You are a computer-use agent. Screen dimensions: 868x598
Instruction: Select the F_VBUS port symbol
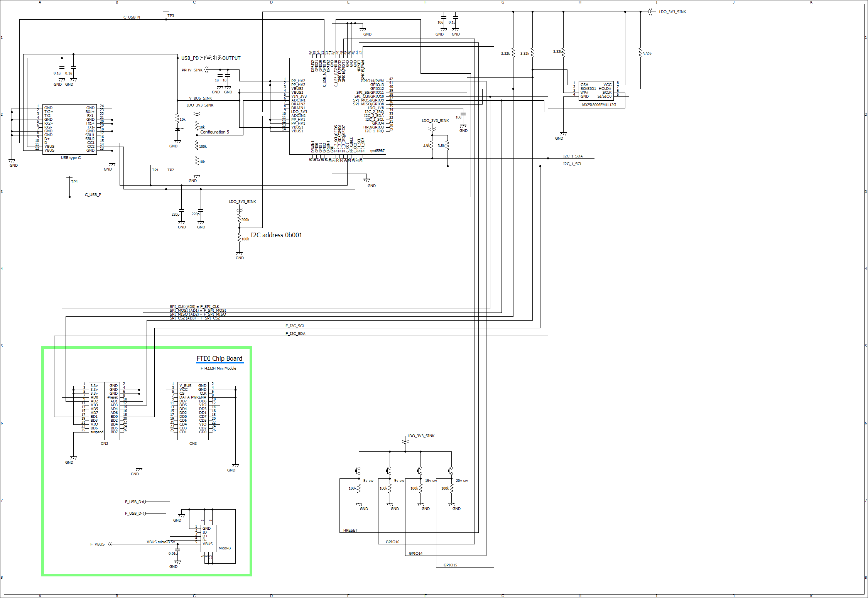click(x=110, y=544)
